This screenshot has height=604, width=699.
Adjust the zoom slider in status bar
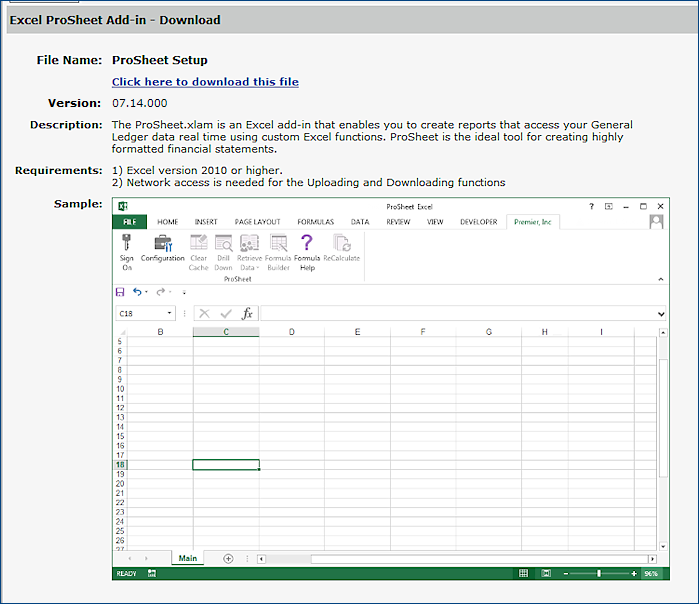coord(599,574)
